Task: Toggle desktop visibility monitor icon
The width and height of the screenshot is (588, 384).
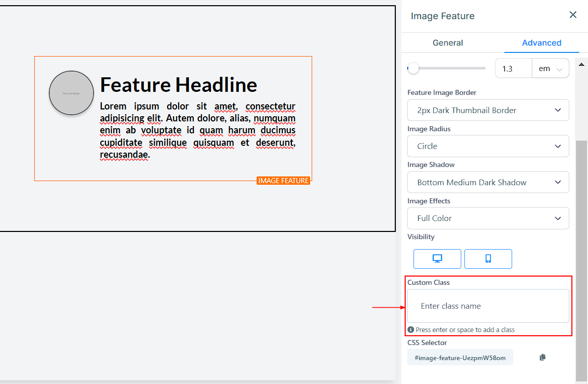Action: click(x=437, y=259)
